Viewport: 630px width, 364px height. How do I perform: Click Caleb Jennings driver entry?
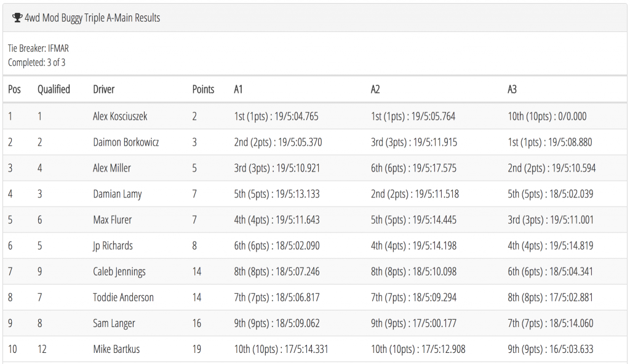[x=119, y=272]
